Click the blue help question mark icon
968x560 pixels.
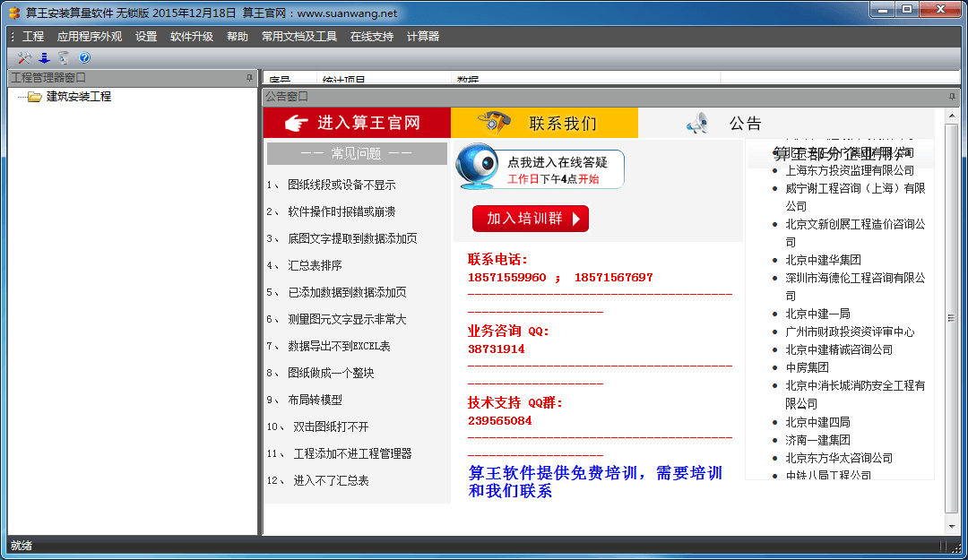pyautogui.click(x=84, y=57)
